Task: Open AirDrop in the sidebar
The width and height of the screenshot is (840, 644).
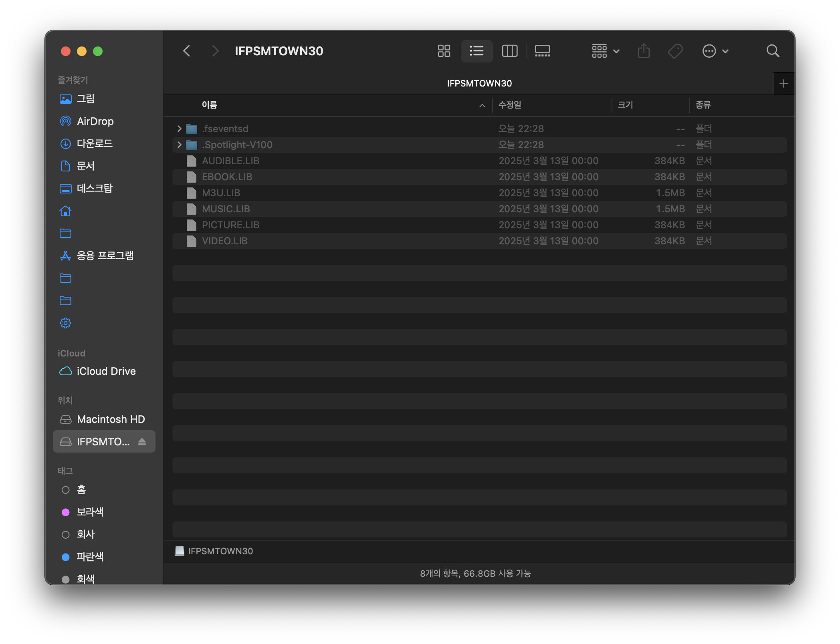Action: 95,121
